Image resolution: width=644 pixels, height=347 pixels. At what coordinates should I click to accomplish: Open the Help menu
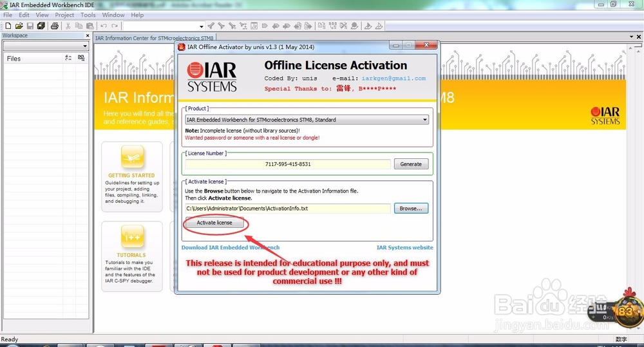(x=137, y=15)
